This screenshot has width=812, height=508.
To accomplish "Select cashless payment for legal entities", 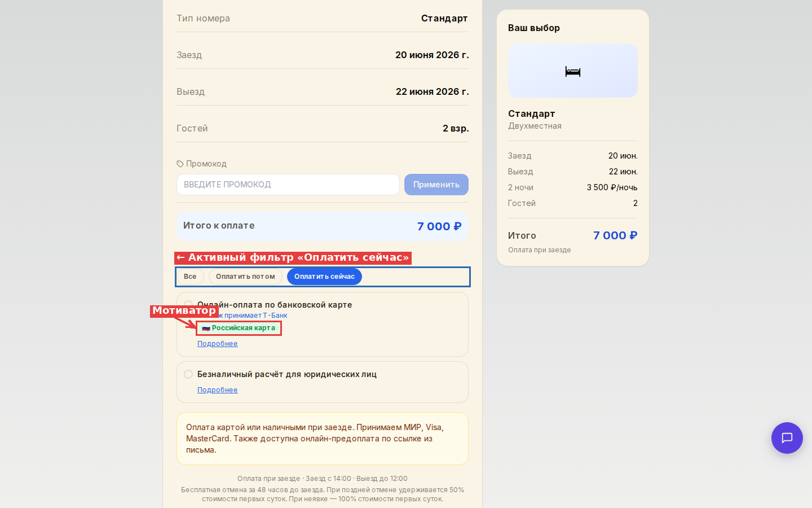I will 188,374.
